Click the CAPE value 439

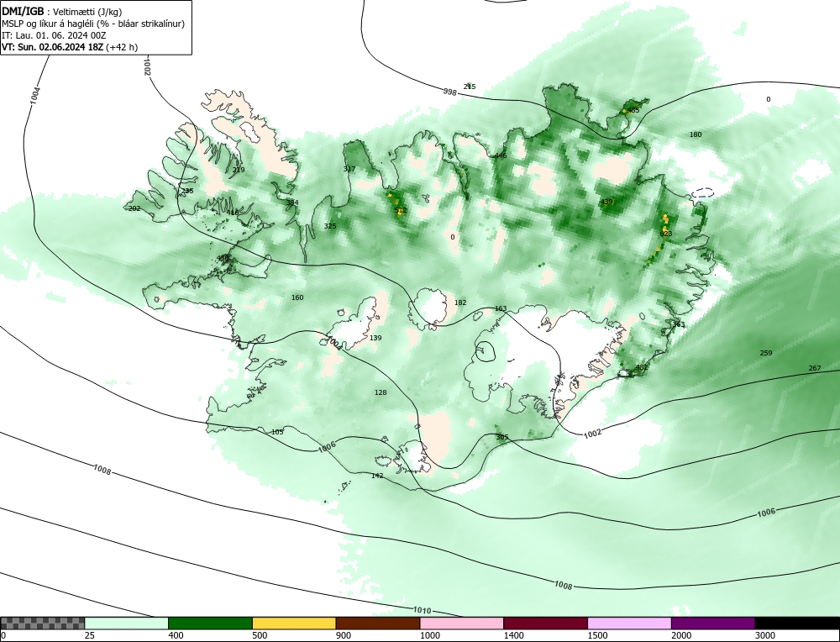coord(606,202)
